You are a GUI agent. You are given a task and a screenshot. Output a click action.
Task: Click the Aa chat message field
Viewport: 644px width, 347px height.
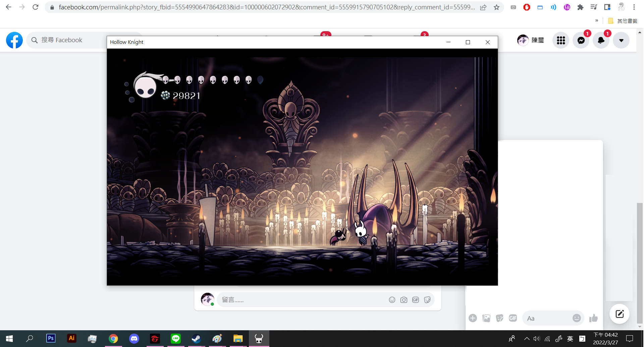[547, 318]
